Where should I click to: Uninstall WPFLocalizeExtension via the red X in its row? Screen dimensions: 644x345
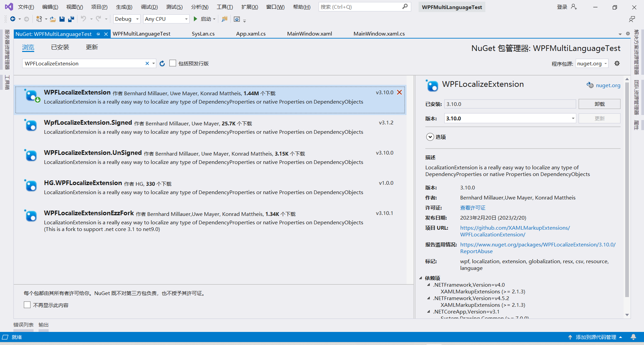(x=399, y=92)
